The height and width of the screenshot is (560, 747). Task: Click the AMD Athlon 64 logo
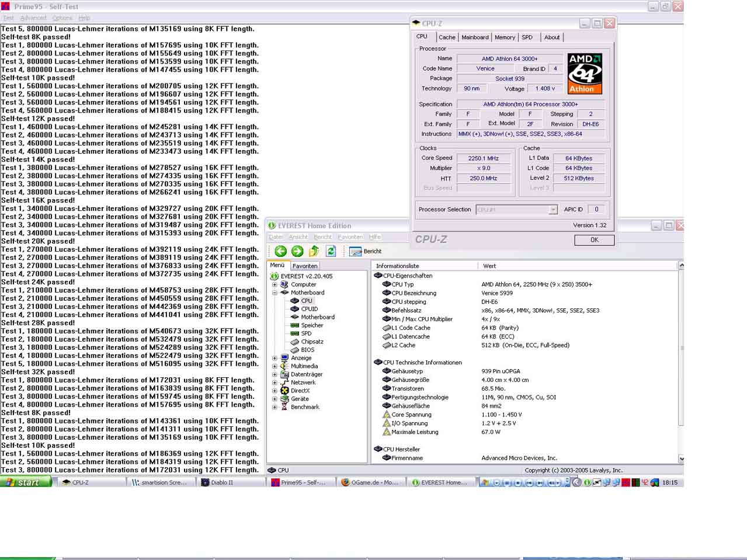[x=585, y=74]
